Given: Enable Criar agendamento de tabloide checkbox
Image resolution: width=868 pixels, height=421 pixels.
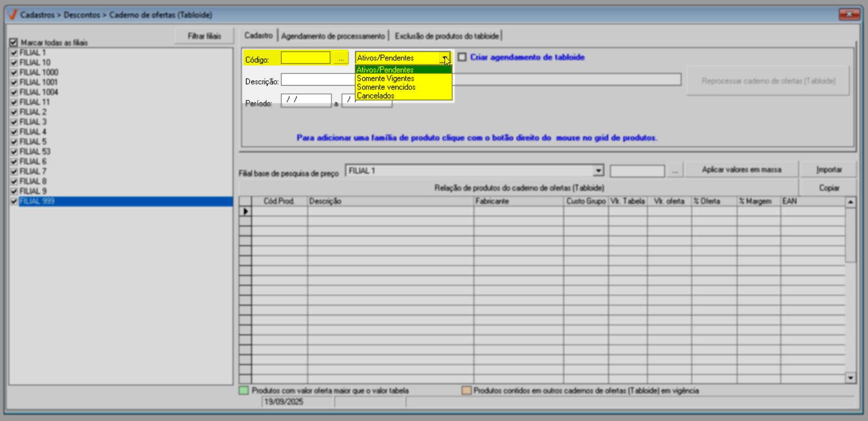Looking at the screenshot, I should point(462,57).
